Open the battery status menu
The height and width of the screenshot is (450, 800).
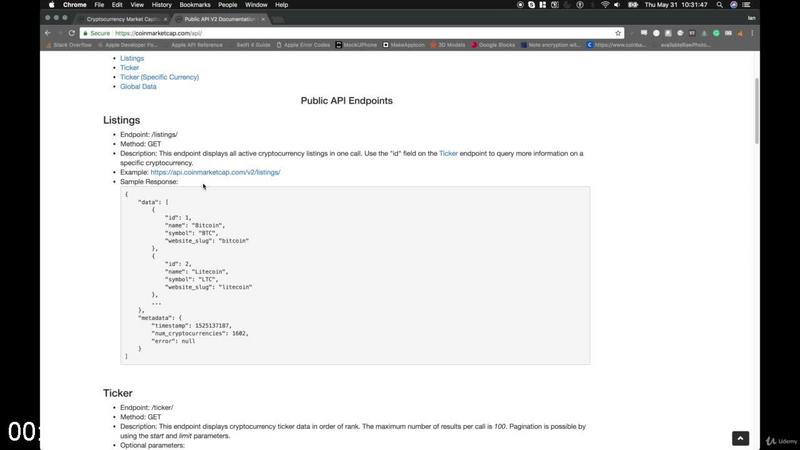coord(633,5)
